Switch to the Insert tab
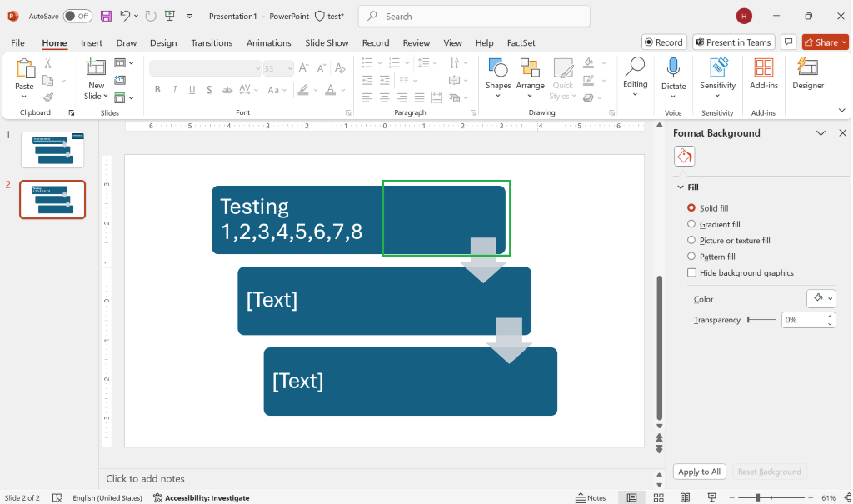 [92, 42]
